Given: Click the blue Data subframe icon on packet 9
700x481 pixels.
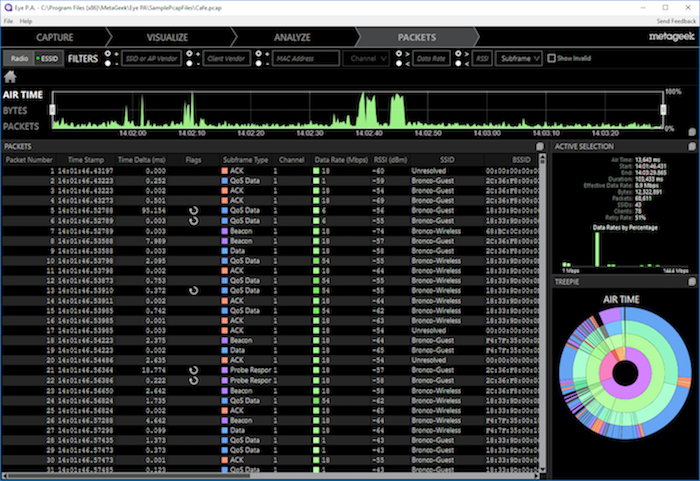Looking at the screenshot, I should [225, 251].
